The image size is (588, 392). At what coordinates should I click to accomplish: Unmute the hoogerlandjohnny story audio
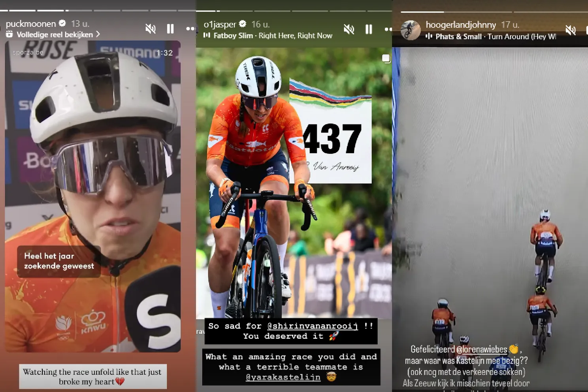(570, 30)
